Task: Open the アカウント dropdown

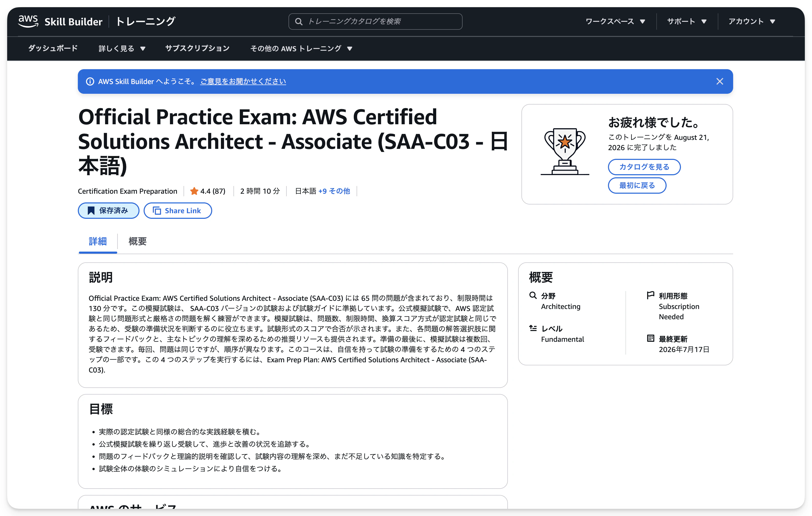Action: coord(752,21)
